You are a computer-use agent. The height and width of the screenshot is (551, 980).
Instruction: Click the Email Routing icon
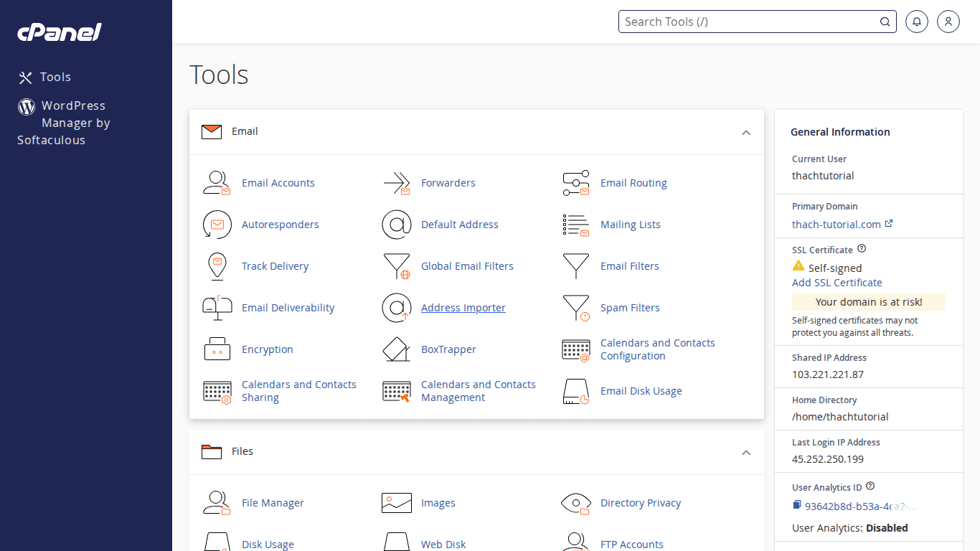click(x=575, y=183)
